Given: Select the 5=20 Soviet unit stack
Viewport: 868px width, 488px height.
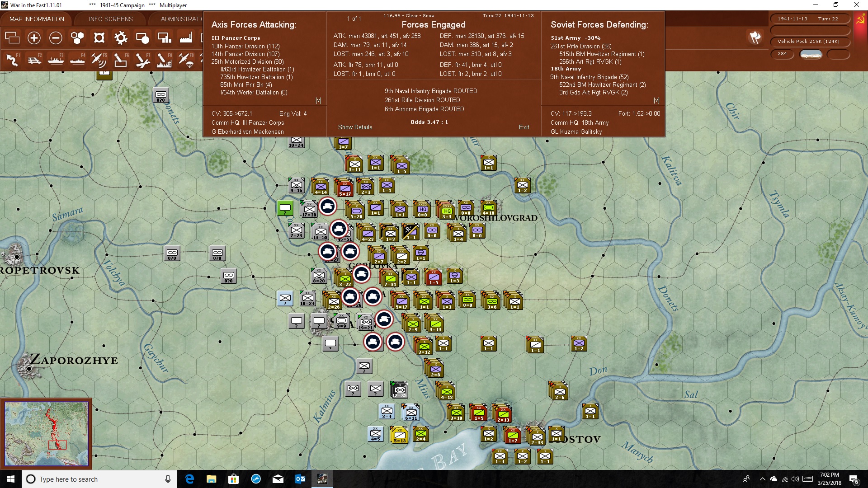Looking at the screenshot, I should 356,211.
